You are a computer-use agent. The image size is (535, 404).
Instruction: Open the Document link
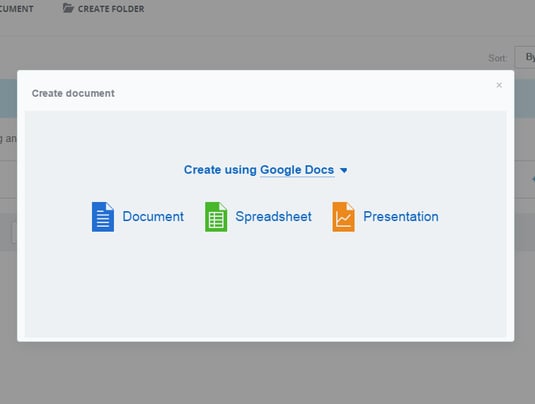[x=153, y=217]
